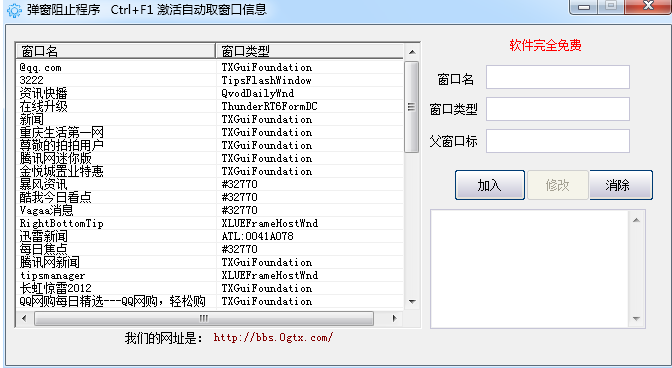Click the list's vertical scroll up arrow
The width and height of the screenshot is (672, 368).
pos(412,52)
